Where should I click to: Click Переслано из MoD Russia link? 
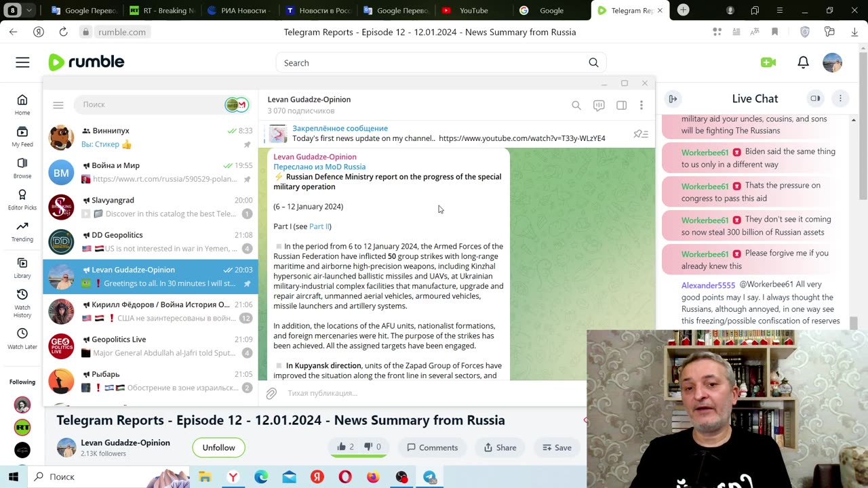click(319, 167)
